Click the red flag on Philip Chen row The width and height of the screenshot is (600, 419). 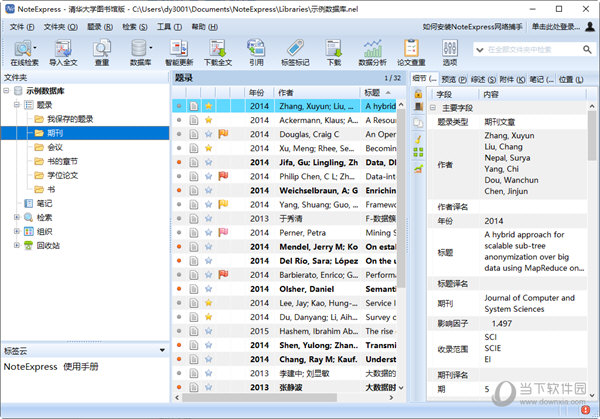(223, 176)
